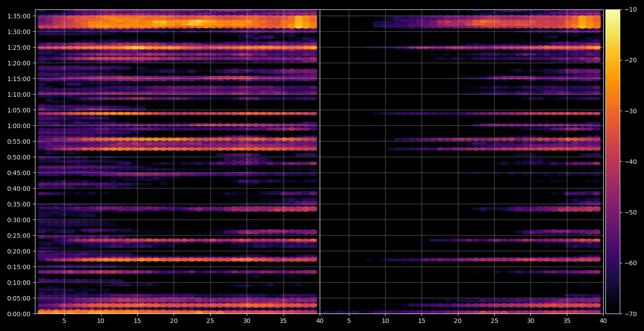Click x-axis label 10 under right plot
The width and height of the screenshot is (644, 331).
(x=385, y=321)
